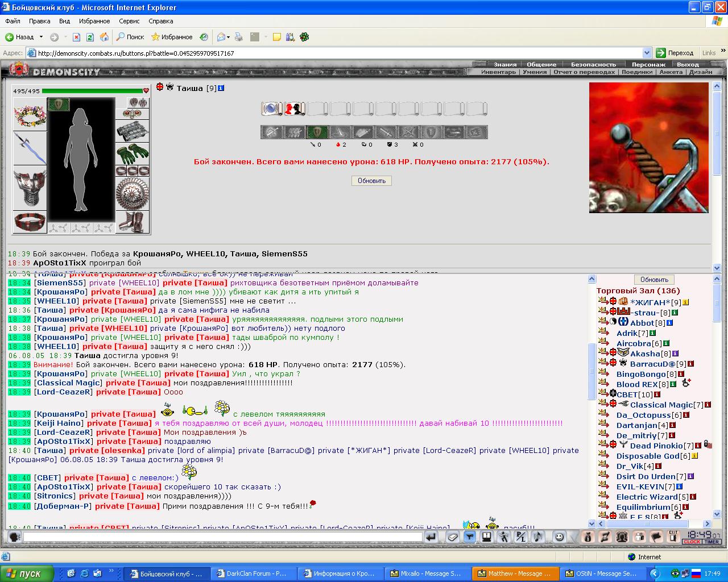
Task: Click the IE Home toolbar icon
Action: [x=104, y=37]
